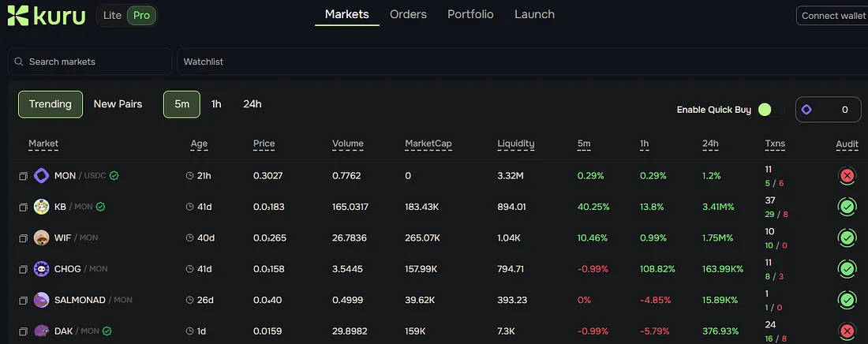868x344 pixels.
Task: Click WIF market cap 265.07K
Action: coord(422,237)
